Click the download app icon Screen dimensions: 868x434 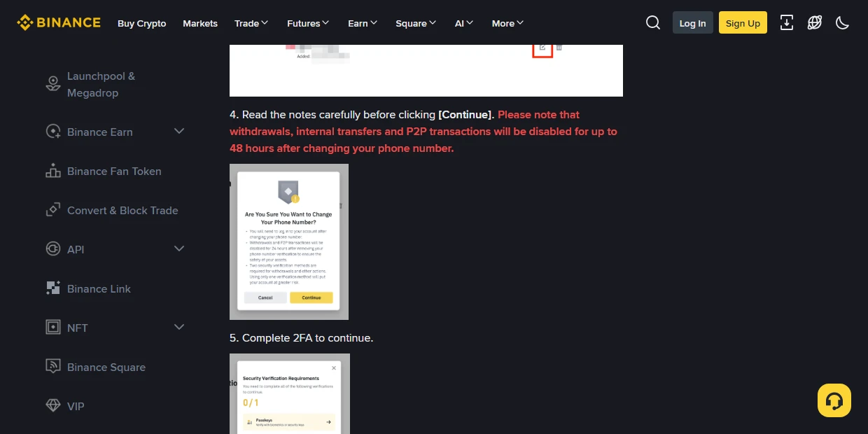click(x=787, y=23)
